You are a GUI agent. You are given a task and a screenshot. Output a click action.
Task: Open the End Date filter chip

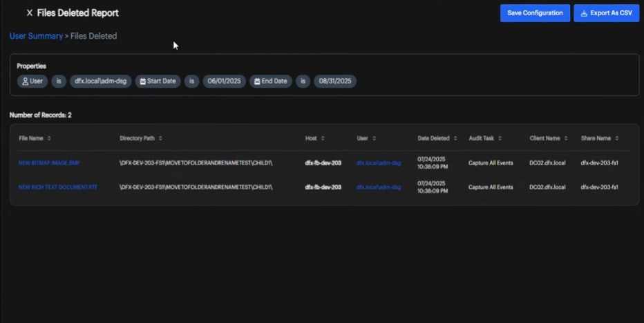pos(271,82)
